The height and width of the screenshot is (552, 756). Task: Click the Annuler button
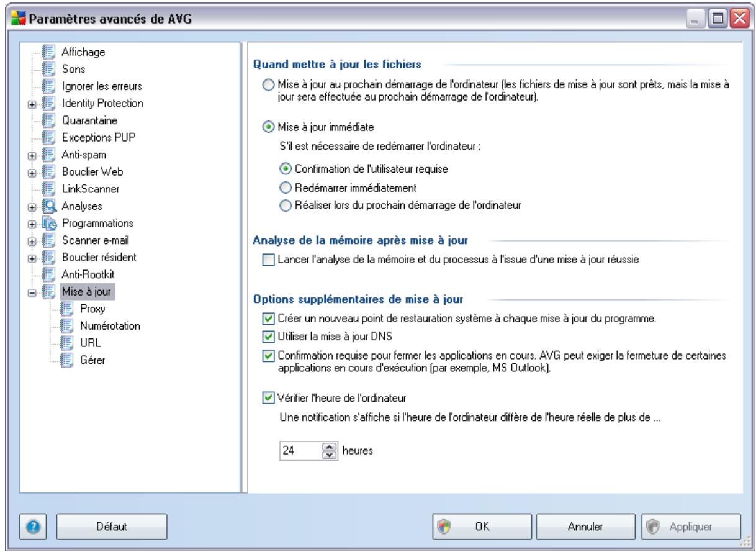tap(585, 526)
